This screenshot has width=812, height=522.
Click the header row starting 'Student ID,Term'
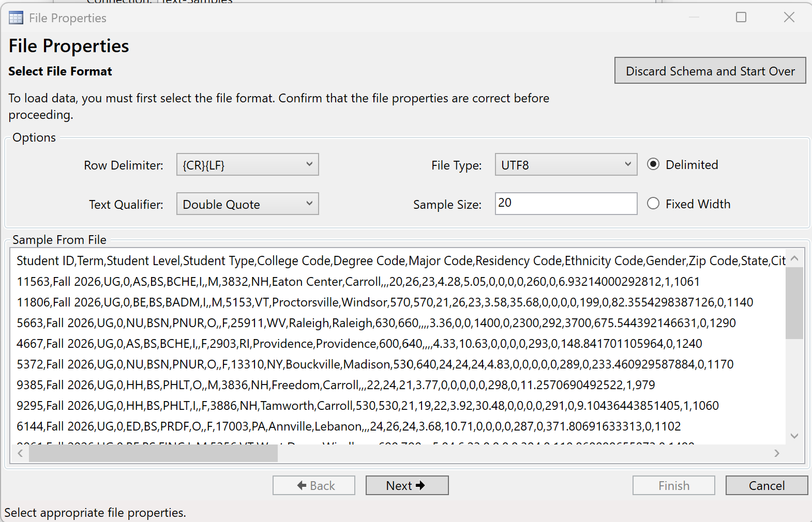pos(401,261)
